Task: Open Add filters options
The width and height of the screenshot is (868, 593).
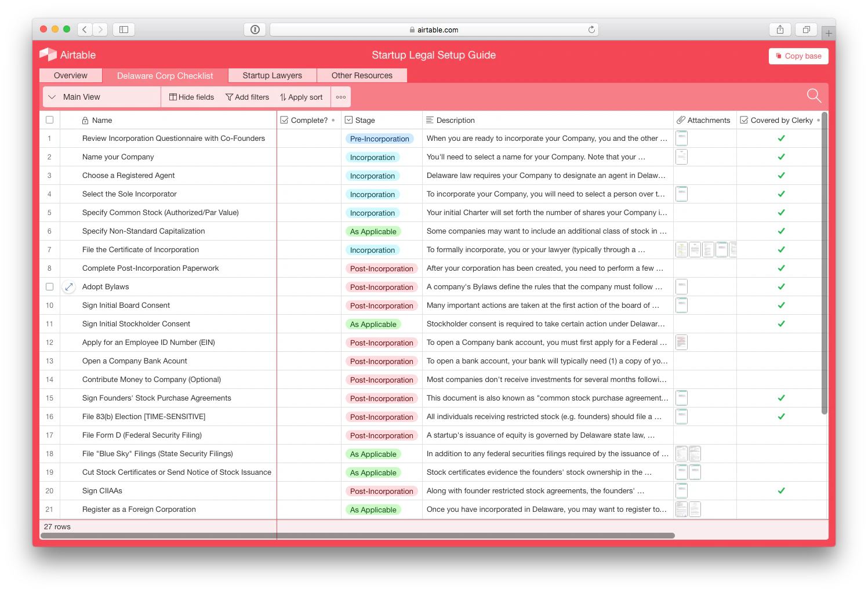Action: point(248,97)
